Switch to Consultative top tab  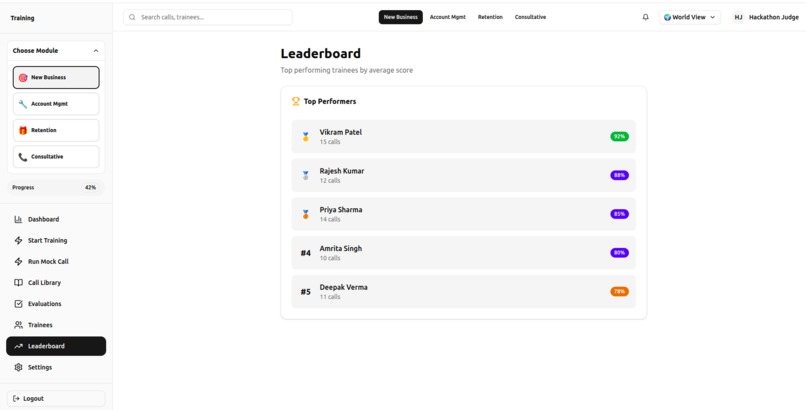[x=530, y=17]
